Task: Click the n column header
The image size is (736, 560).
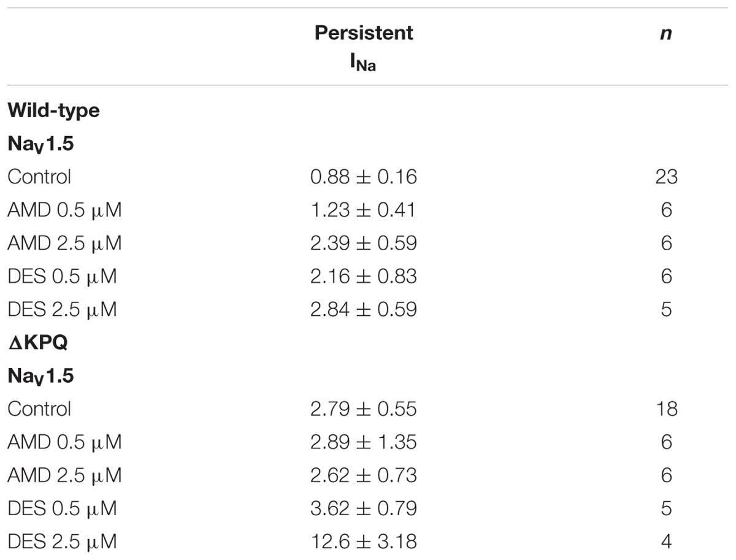Action: pos(666,33)
